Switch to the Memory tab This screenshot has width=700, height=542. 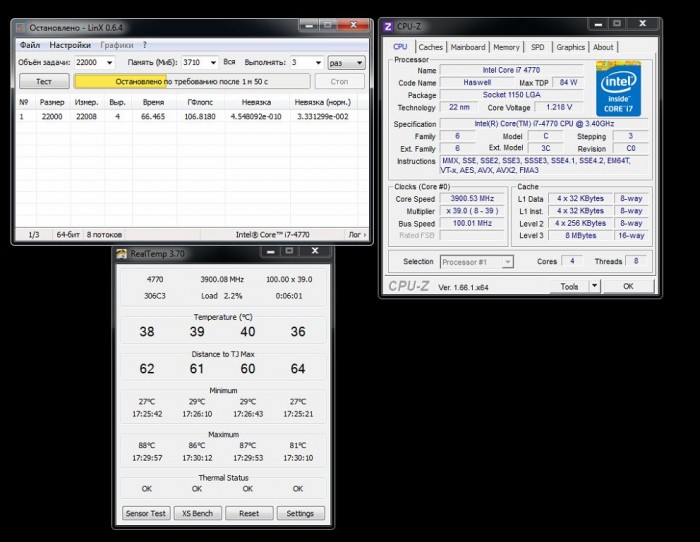pos(506,47)
